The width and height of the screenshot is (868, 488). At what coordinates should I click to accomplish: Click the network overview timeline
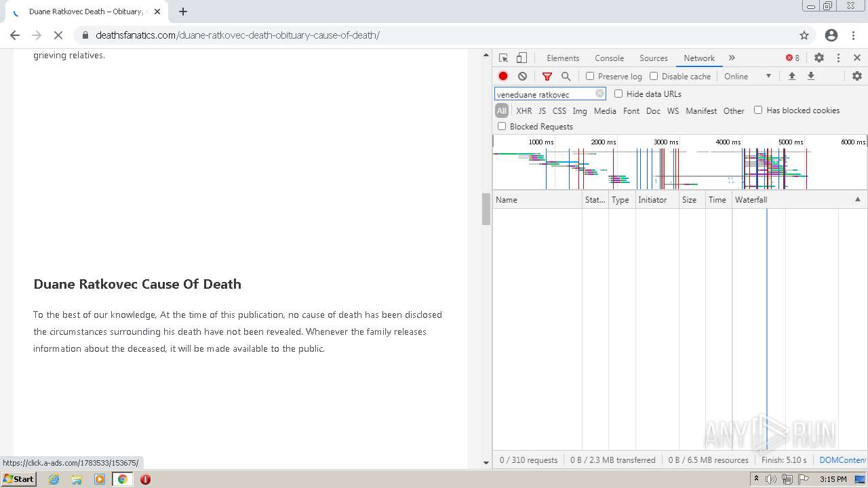coord(679,163)
